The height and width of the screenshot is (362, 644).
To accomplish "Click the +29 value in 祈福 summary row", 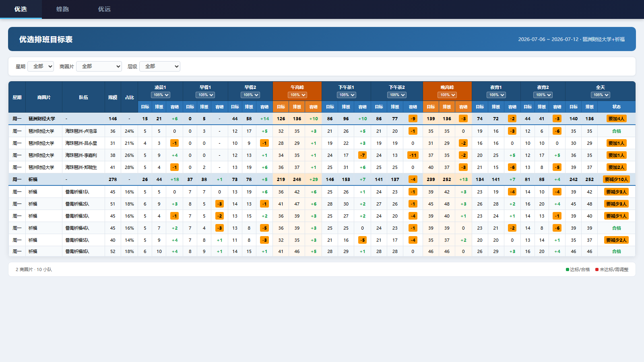I will 314,179.
